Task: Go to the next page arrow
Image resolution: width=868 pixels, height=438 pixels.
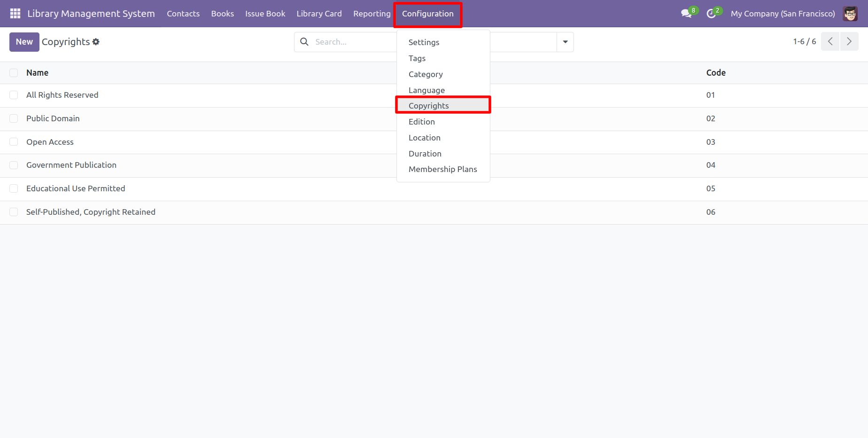Action: click(x=849, y=41)
